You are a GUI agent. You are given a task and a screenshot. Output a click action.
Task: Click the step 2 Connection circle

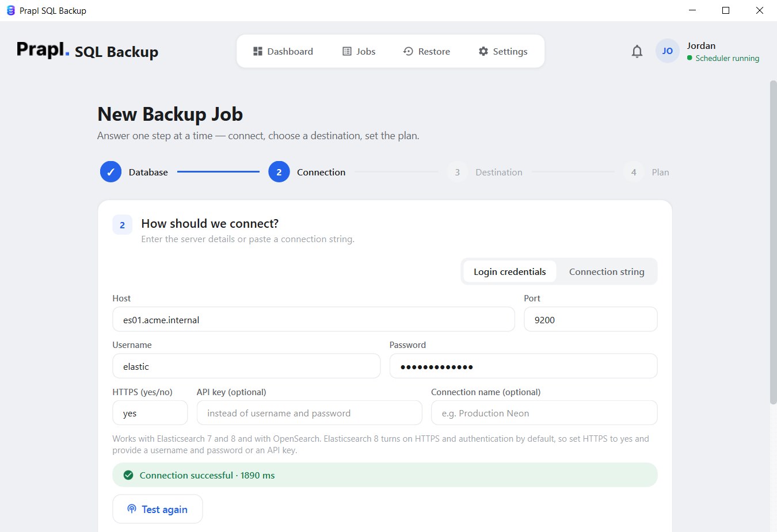279,172
